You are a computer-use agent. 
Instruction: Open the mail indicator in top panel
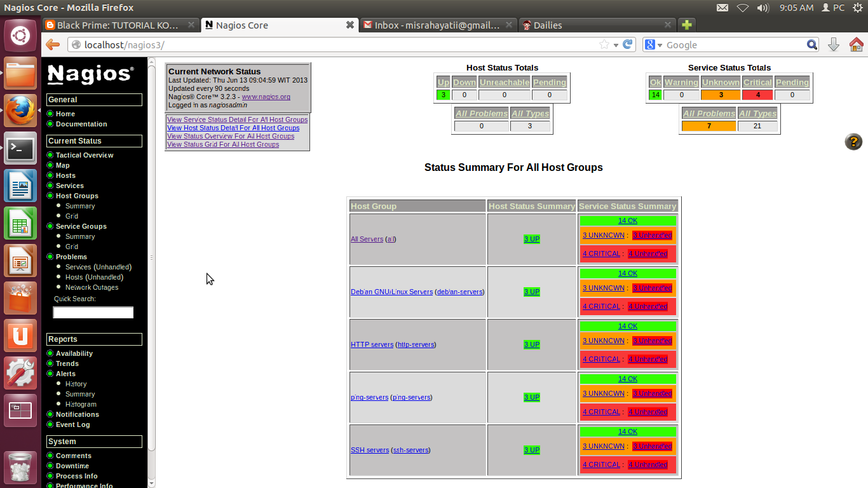(722, 8)
